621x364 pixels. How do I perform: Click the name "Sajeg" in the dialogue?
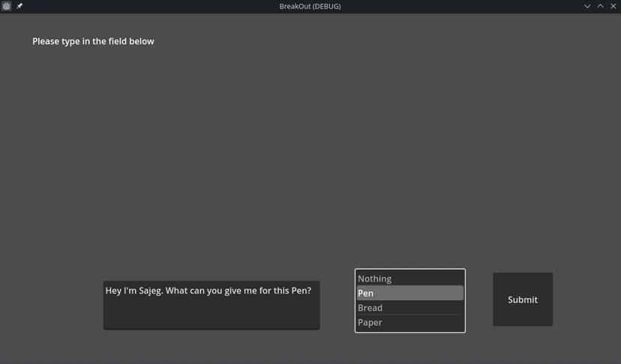[150, 291]
